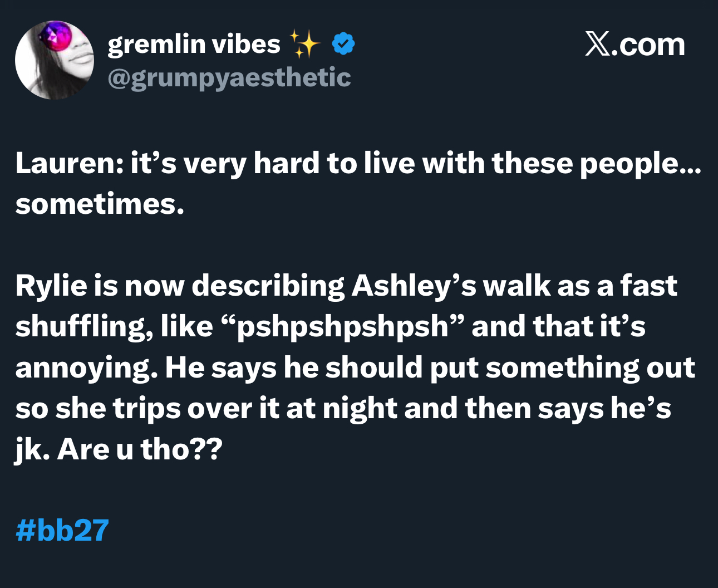Click the sparkles emoji beside the name
The width and height of the screenshot is (718, 588).
(304, 44)
